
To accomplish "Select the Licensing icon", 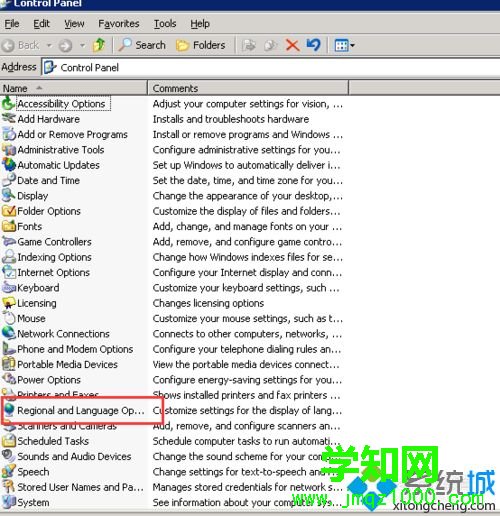I will click(x=9, y=303).
